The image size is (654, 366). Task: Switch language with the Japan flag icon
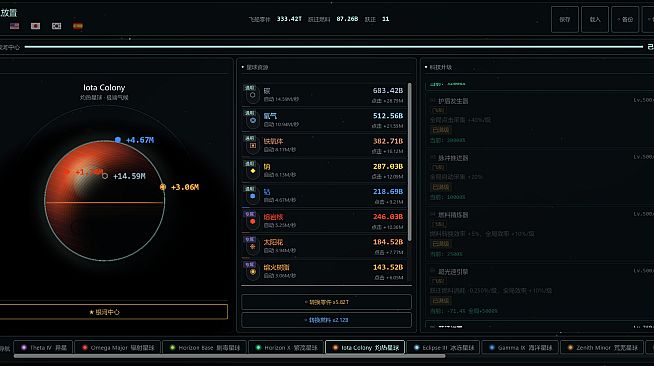tap(35, 26)
